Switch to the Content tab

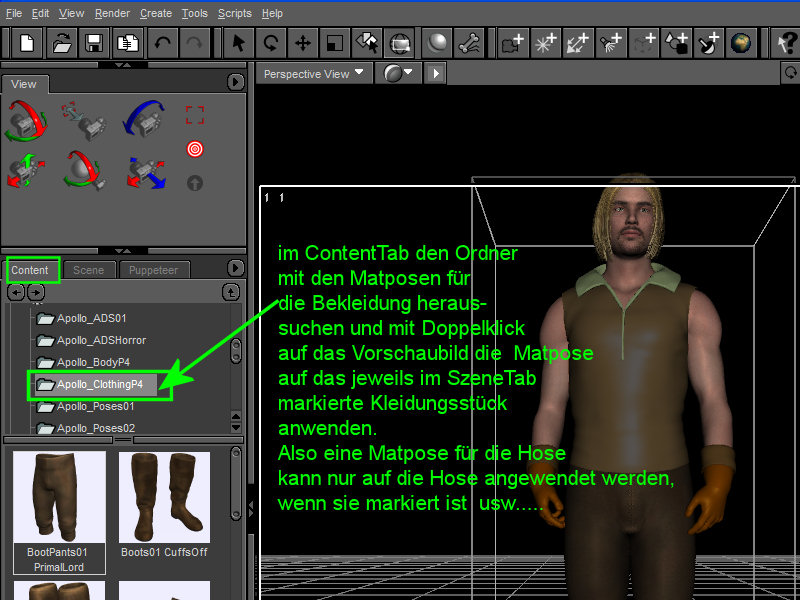click(x=30, y=270)
